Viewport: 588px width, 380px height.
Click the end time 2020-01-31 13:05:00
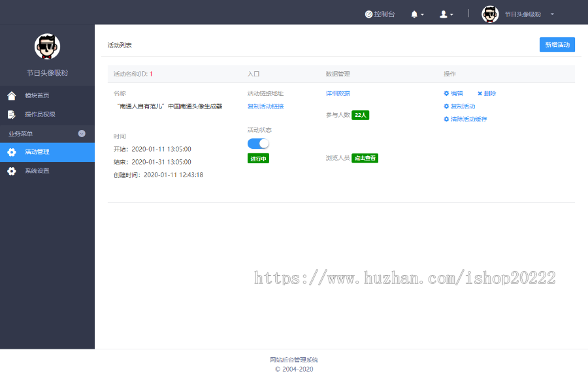pos(161,162)
